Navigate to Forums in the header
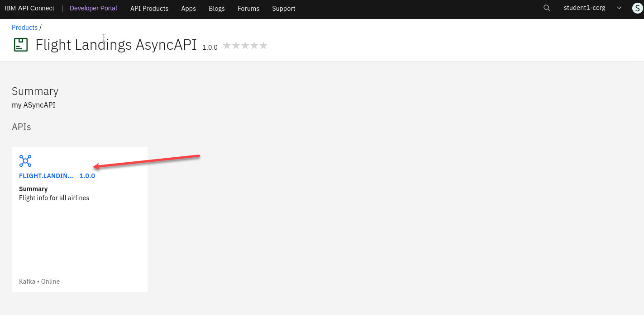644x315 pixels. (x=248, y=9)
